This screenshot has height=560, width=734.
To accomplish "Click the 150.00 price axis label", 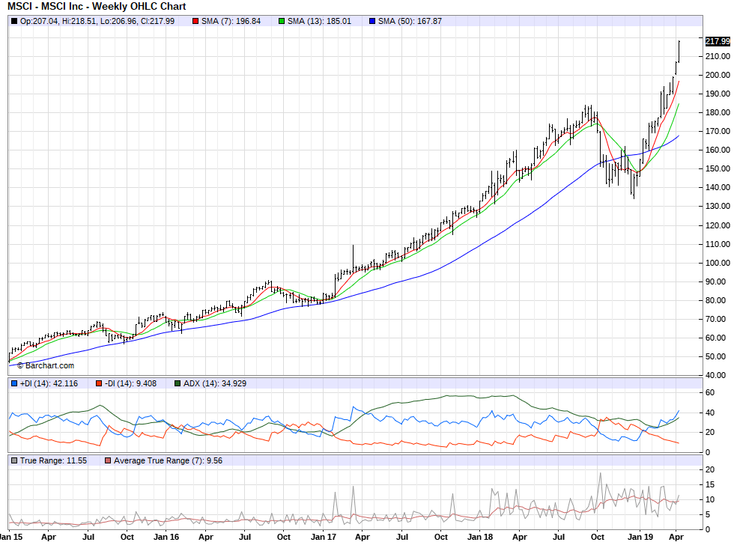I will point(718,169).
